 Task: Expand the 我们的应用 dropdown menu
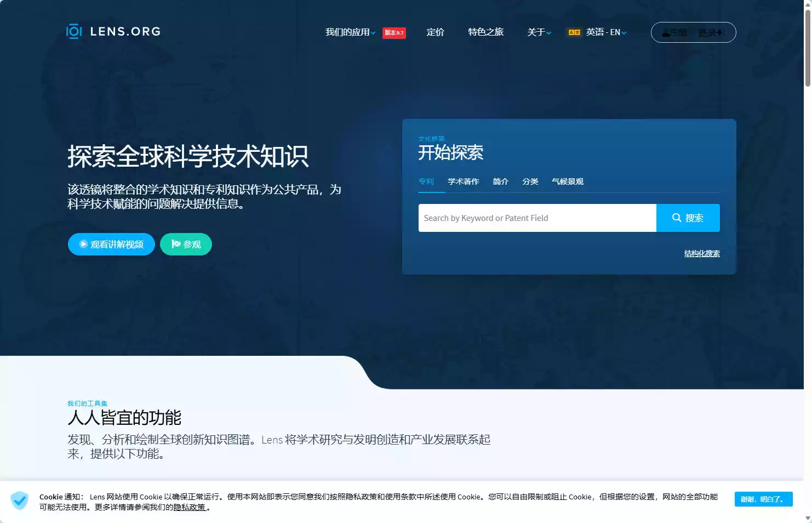pyautogui.click(x=351, y=32)
